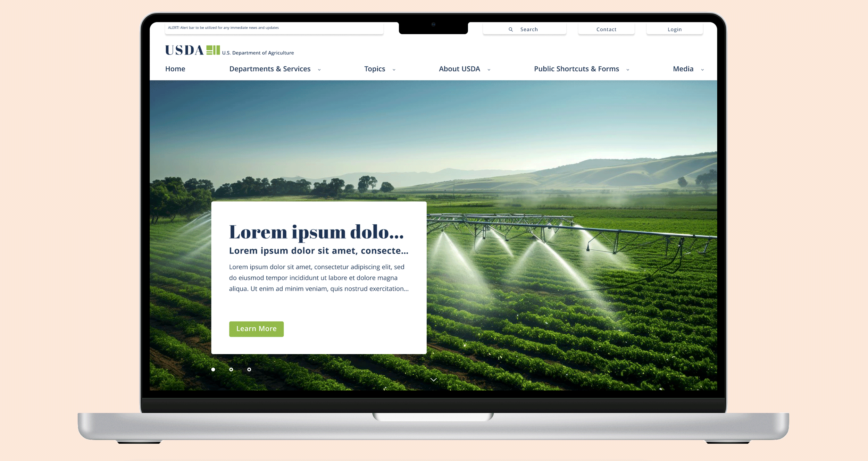
Task: Click the Search magnifier icon
Action: 510,29
